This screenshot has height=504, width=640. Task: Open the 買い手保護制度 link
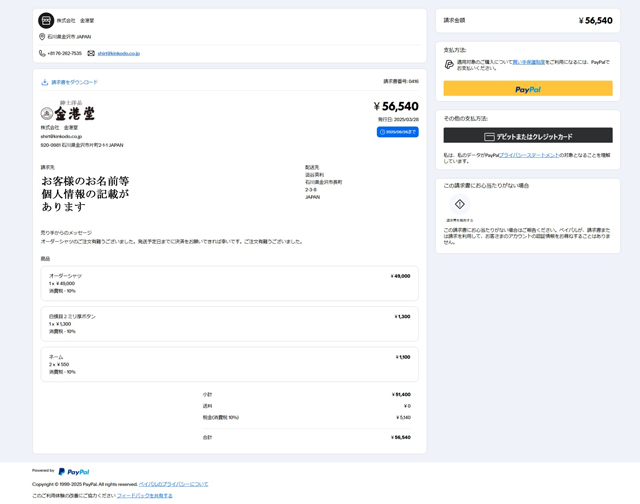point(529,62)
